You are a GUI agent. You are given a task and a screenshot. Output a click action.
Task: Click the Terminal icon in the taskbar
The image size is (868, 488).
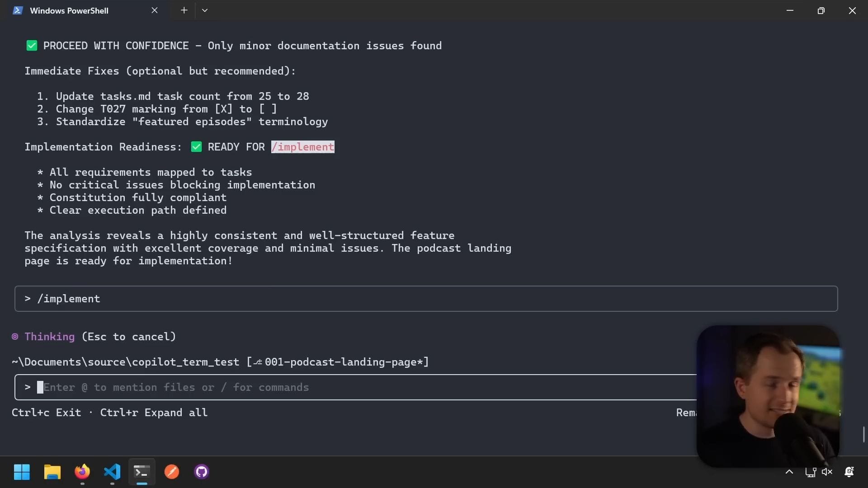[x=142, y=472]
